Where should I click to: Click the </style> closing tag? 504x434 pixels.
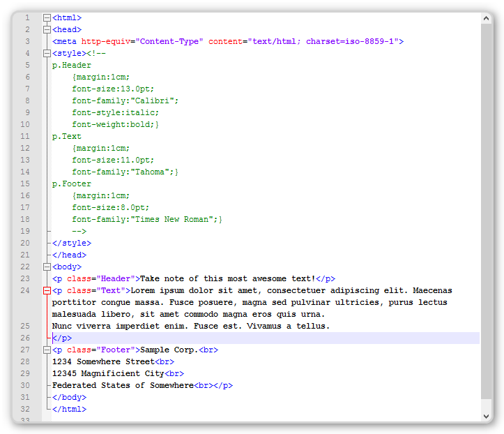point(72,244)
